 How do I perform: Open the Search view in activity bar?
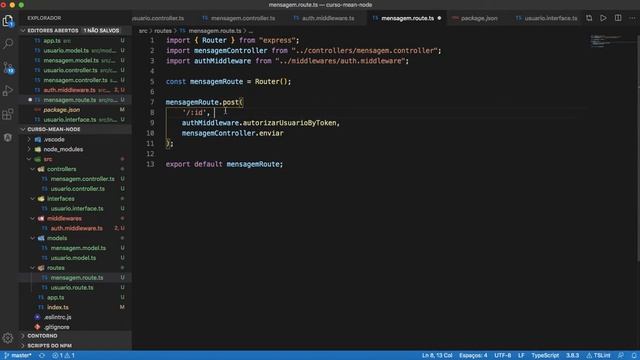tap(8, 44)
